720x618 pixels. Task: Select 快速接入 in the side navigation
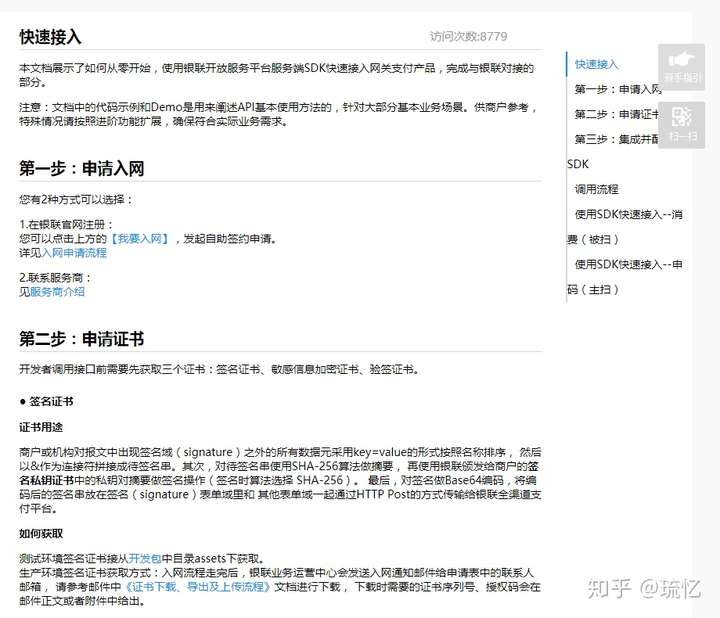pyautogui.click(x=596, y=64)
